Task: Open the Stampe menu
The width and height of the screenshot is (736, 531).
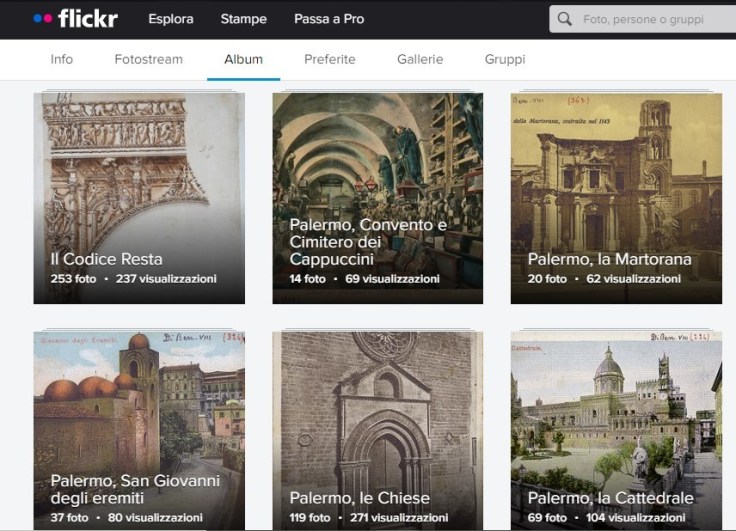Action: [x=244, y=19]
